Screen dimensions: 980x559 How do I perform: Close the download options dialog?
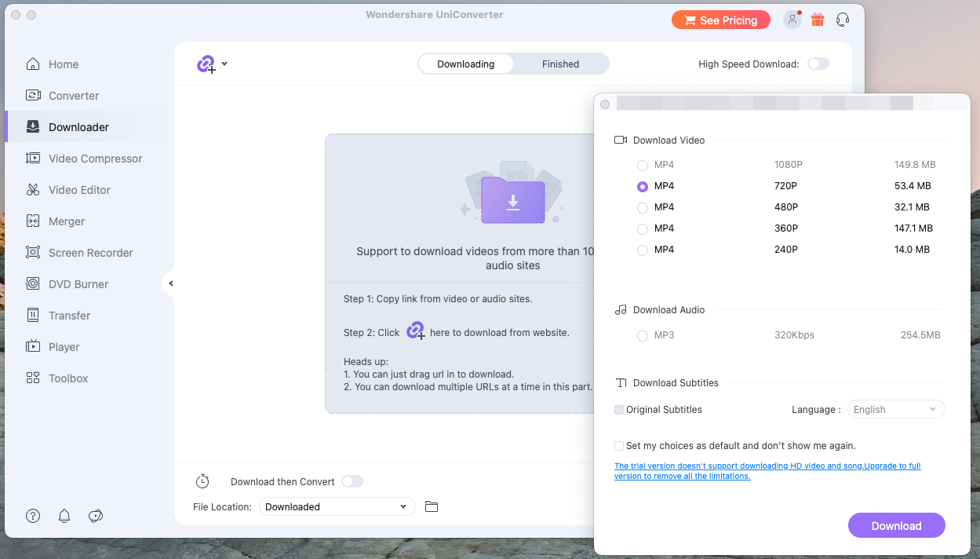click(605, 104)
